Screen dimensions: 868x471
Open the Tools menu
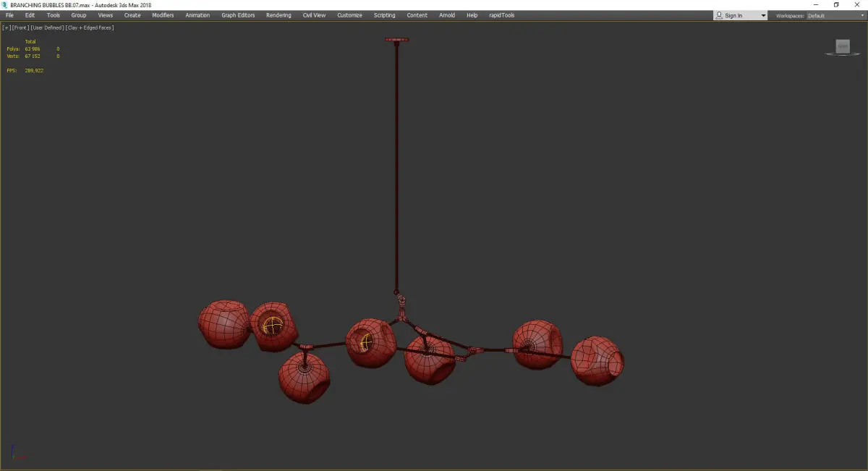(x=54, y=15)
